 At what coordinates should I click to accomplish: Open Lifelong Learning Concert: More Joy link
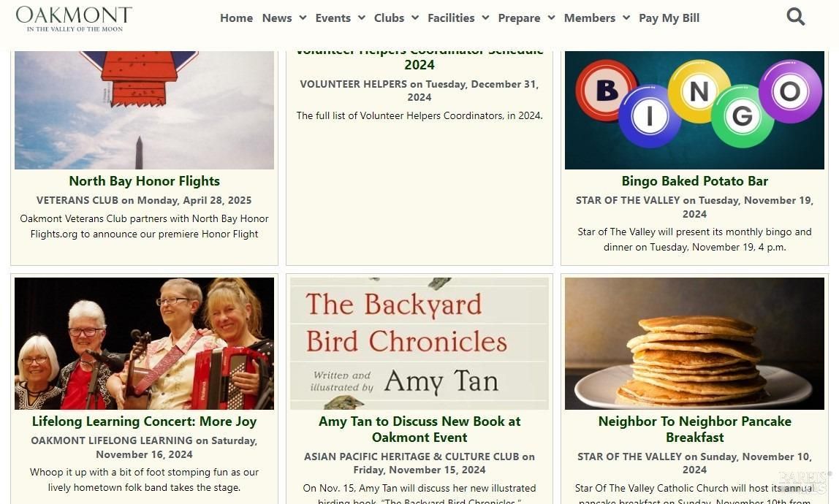(x=144, y=421)
